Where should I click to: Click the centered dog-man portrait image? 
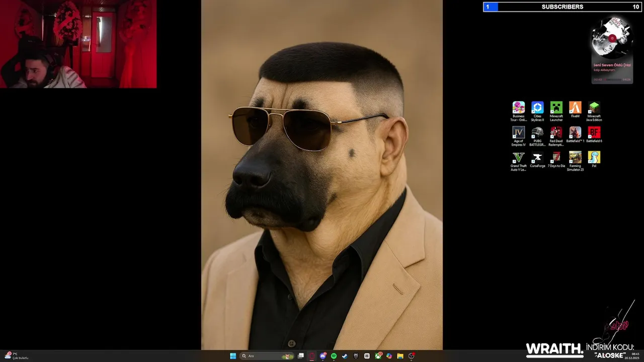coord(322,174)
